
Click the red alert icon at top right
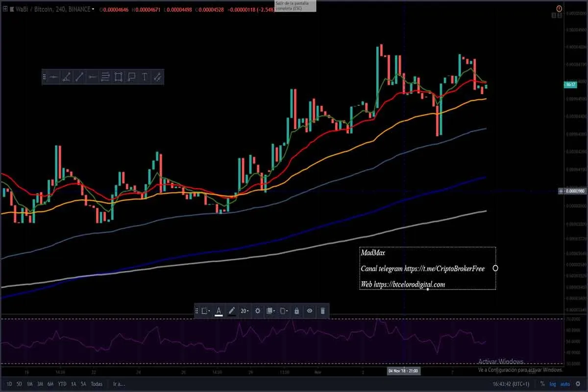coord(560,8)
